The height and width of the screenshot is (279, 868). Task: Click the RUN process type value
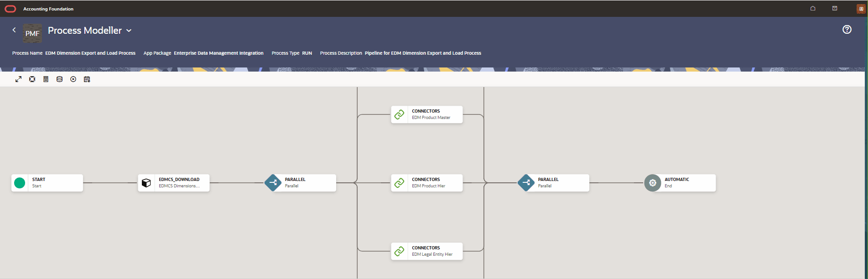pos(307,53)
